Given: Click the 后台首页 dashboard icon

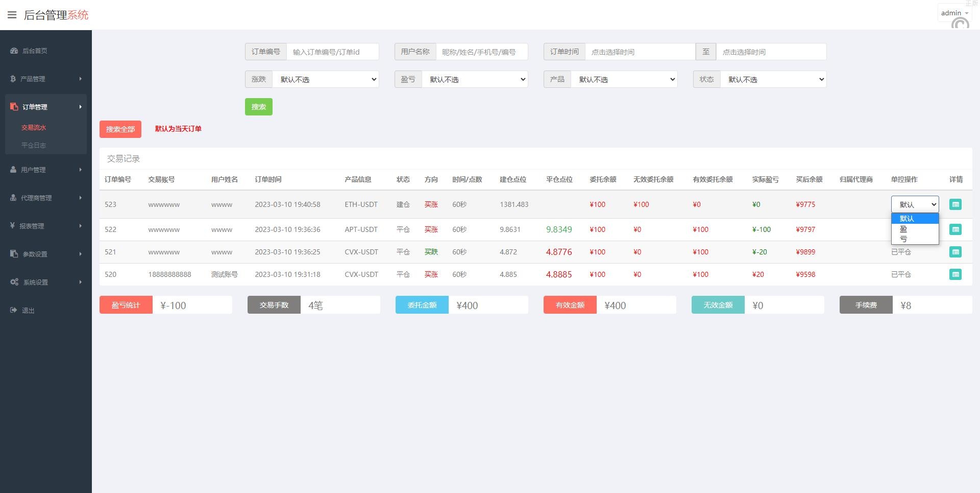Looking at the screenshot, I should [14, 51].
